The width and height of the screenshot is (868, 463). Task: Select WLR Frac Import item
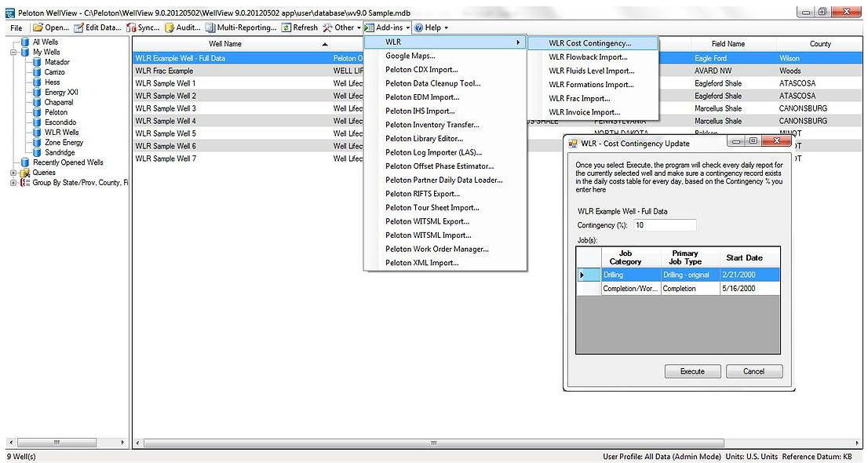(x=593, y=99)
